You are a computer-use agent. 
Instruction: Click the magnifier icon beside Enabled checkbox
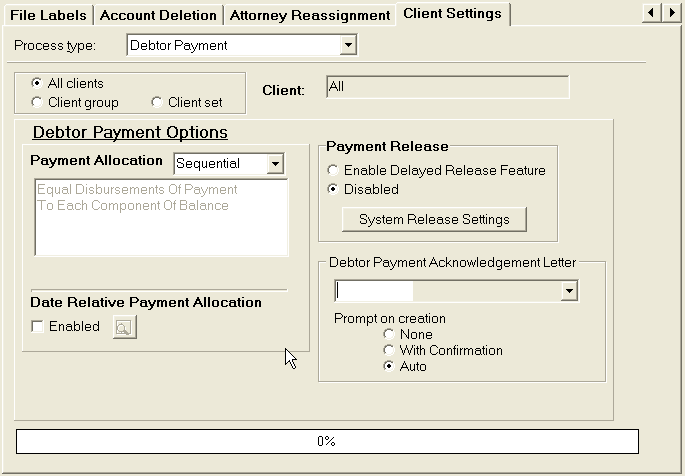[x=124, y=327]
